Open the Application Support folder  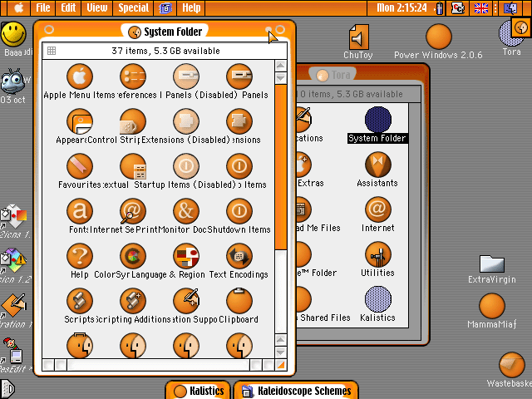pyautogui.click(x=186, y=301)
